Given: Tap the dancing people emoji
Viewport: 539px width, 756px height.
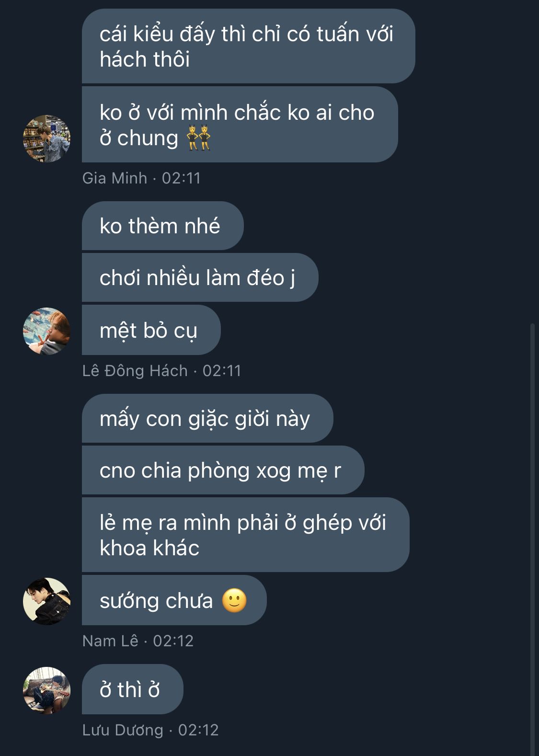Looking at the screenshot, I should tap(198, 138).
